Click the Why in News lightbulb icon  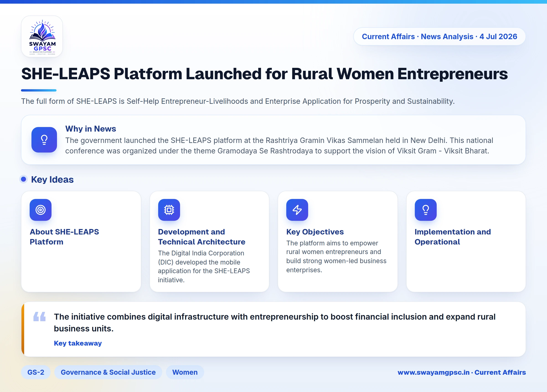click(44, 140)
